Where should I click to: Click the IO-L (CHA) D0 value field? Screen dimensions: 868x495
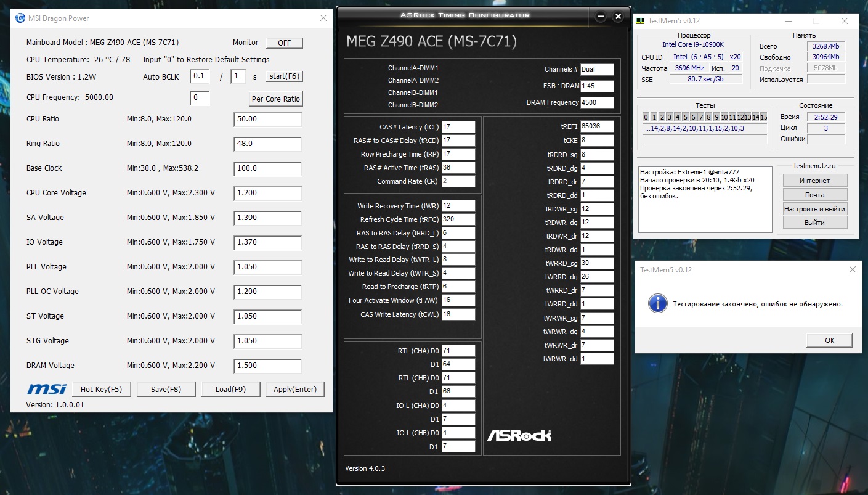[x=458, y=406]
